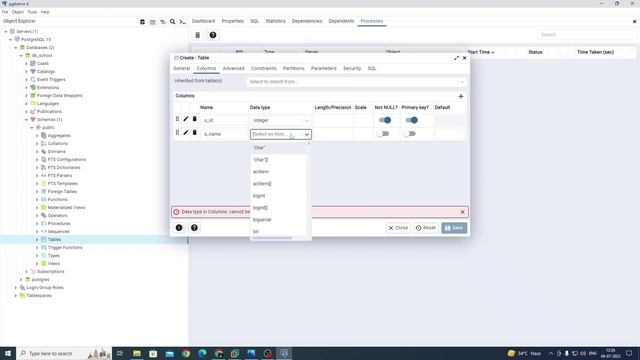The image size is (640, 360).
Task: Open the Security tab in dialog
Action: [x=352, y=69]
